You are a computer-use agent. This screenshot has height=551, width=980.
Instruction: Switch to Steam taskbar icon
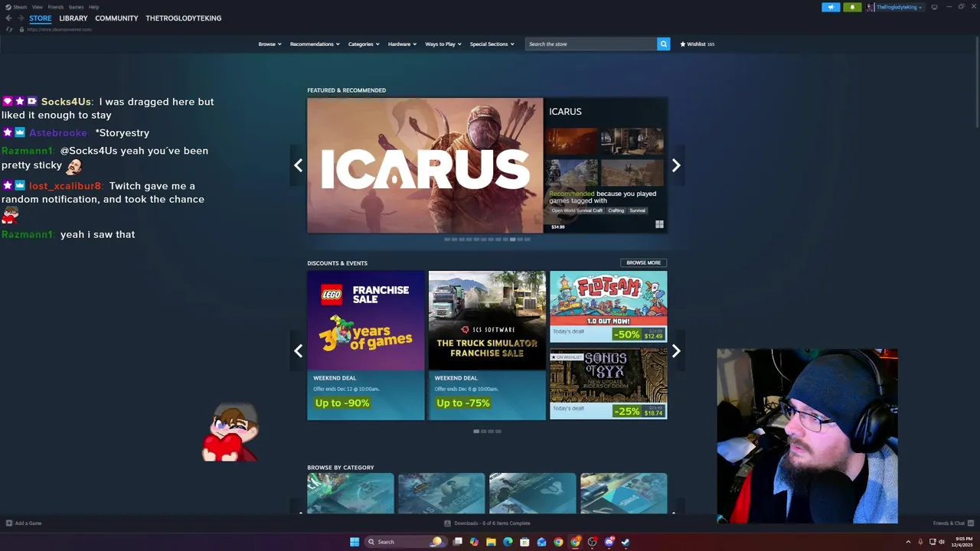click(x=626, y=542)
